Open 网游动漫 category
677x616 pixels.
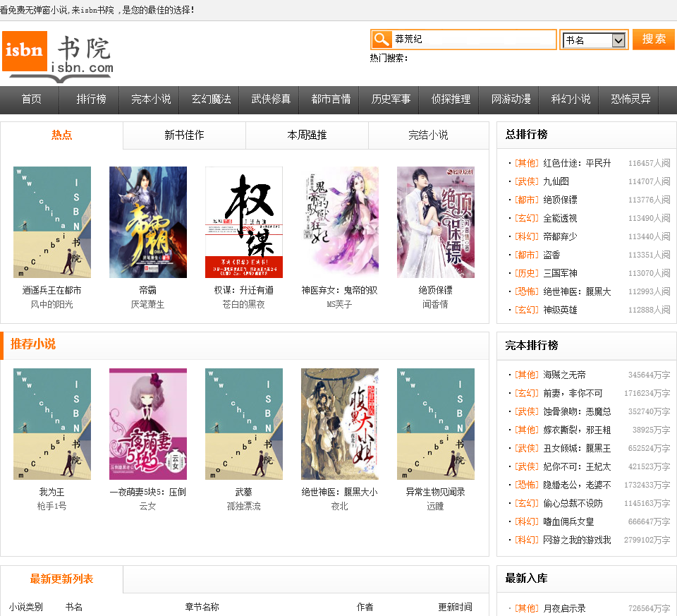(511, 99)
